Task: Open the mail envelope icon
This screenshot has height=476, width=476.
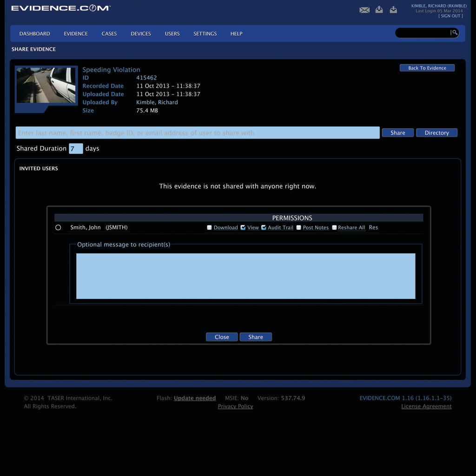Action: (x=364, y=10)
